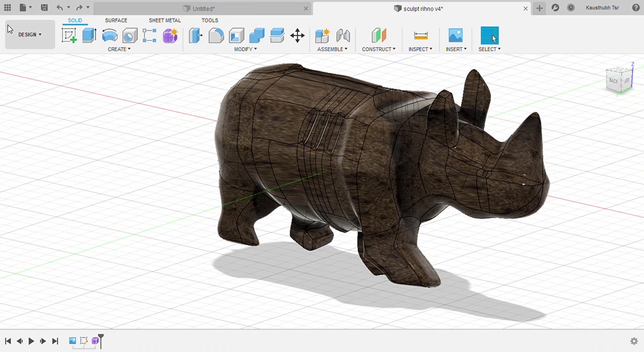This screenshot has width=644, height=352.
Task: Select the Create Form purple tool
Action: pyautogui.click(x=170, y=36)
